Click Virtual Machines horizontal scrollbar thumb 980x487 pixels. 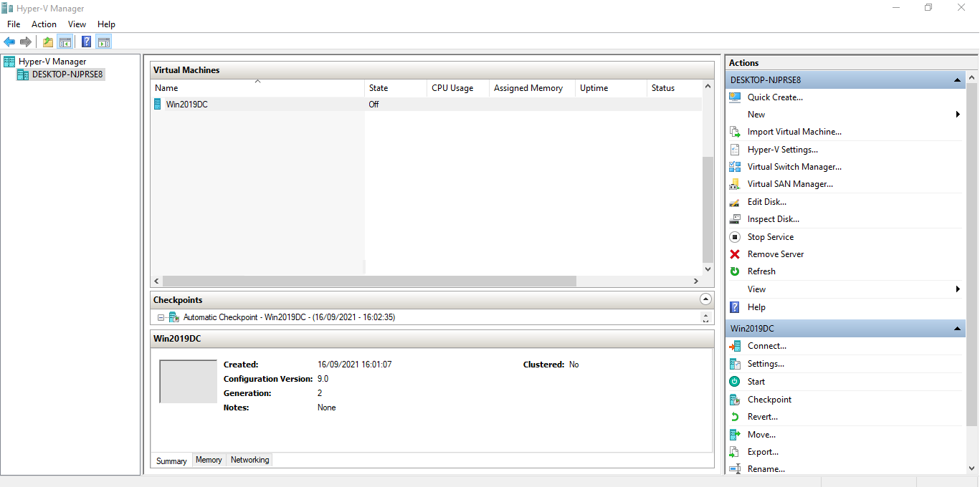[369, 281]
